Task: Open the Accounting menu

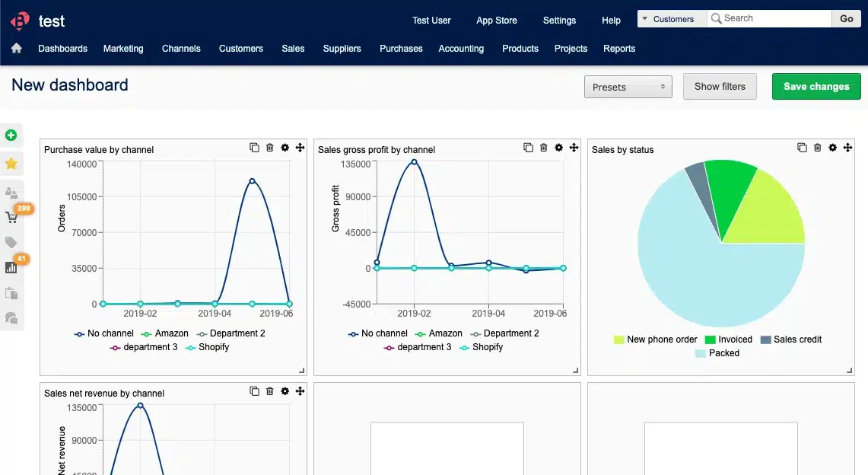Action: click(x=461, y=49)
